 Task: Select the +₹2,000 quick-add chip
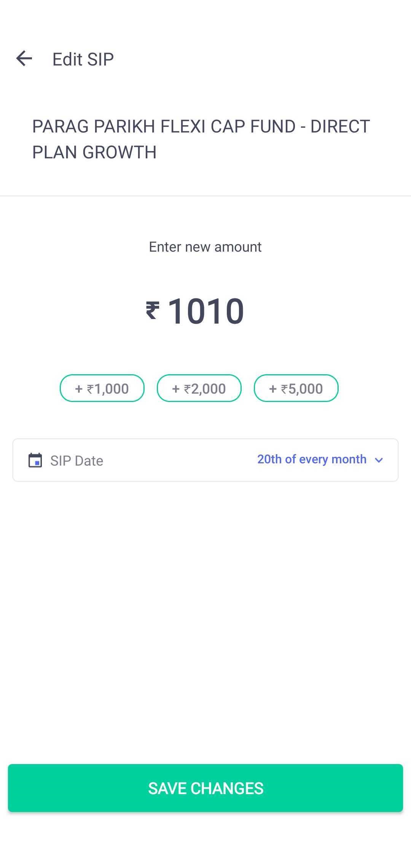coord(199,388)
